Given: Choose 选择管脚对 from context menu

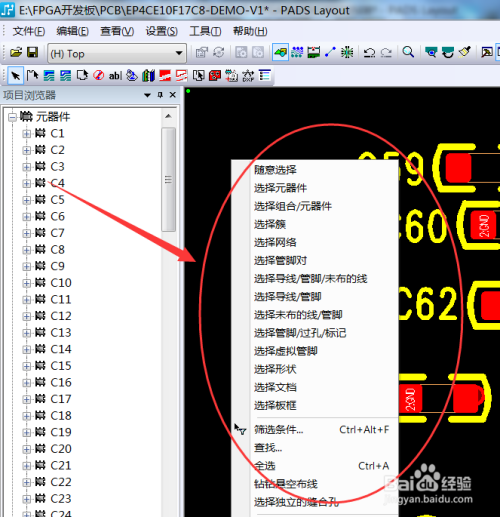Looking at the screenshot, I should [280, 261].
